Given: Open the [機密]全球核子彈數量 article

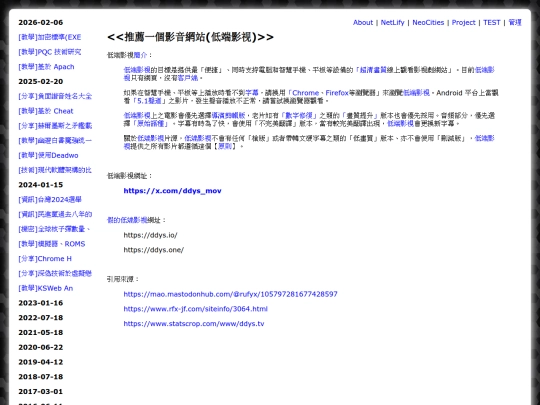Looking at the screenshot, I should point(54,229).
